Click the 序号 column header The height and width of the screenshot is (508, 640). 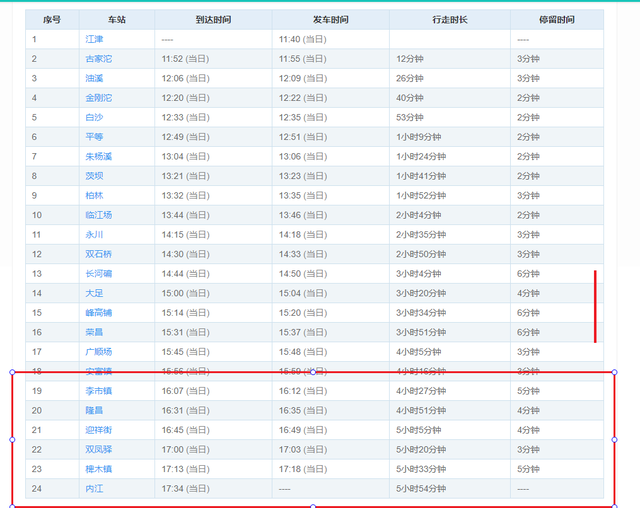click(52, 20)
